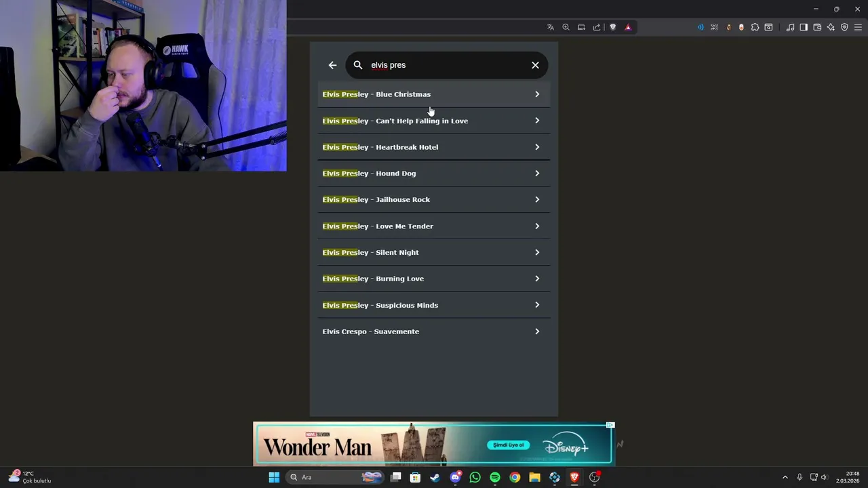Open the Extensions puzzle-piece menu
The width and height of the screenshot is (868, 488).
[x=755, y=27]
